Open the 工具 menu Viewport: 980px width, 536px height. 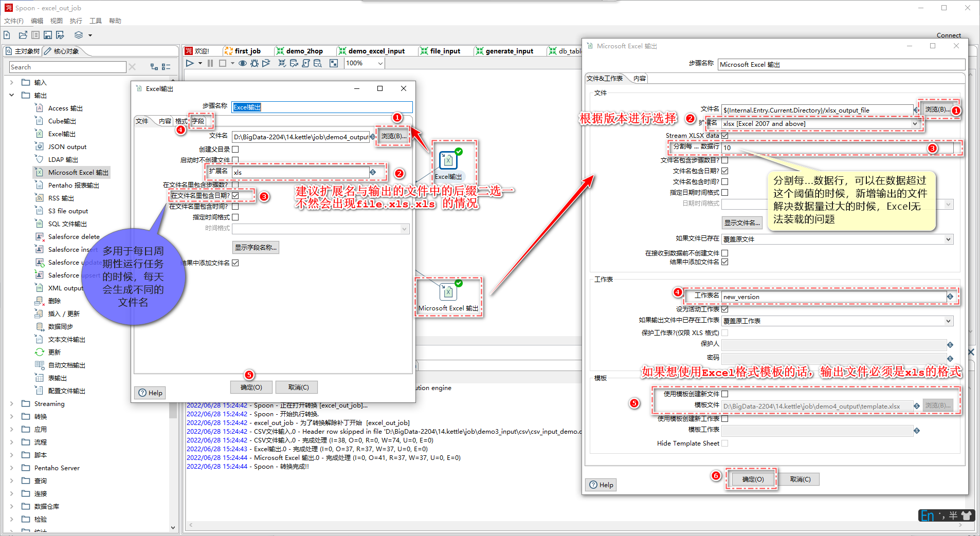pos(96,21)
